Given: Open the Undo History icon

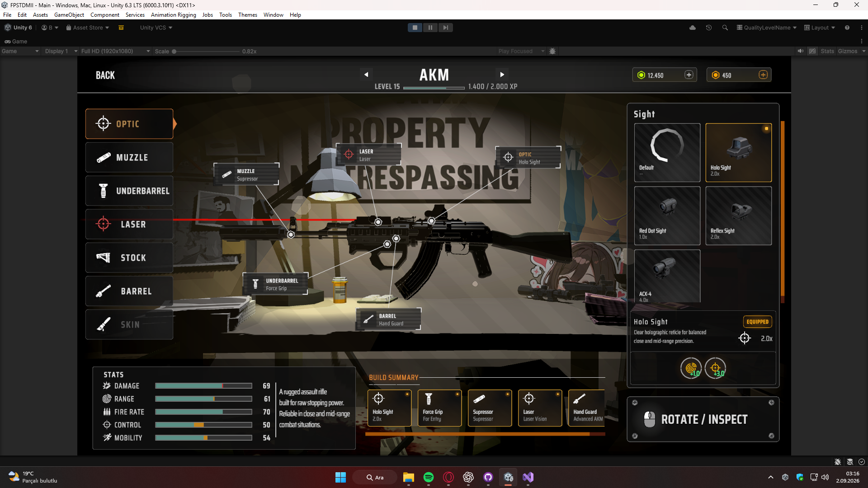Looking at the screenshot, I should [x=709, y=28].
